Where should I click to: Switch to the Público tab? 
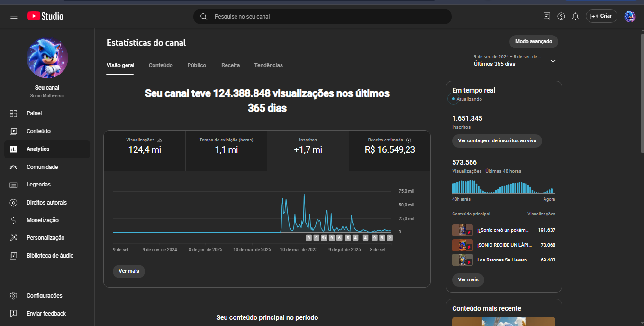[x=197, y=65]
